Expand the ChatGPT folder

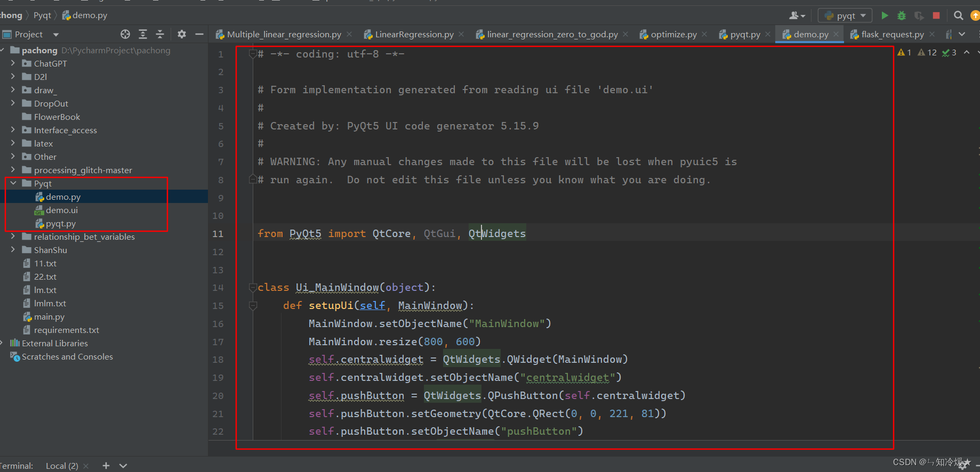(x=13, y=63)
